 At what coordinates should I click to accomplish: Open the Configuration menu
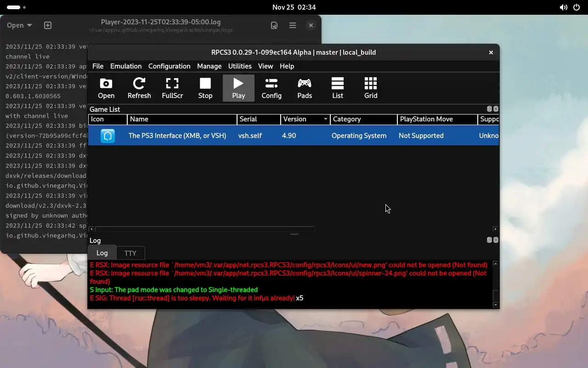tap(169, 66)
